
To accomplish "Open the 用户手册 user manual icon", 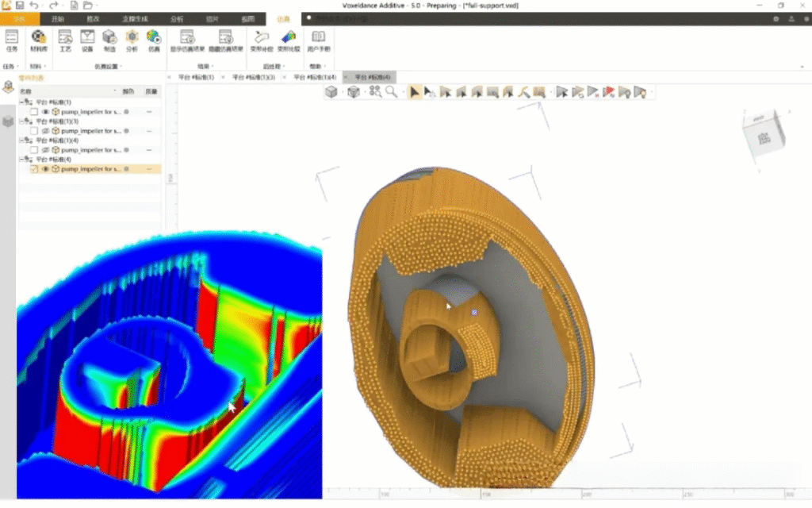I will click(318, 39).
